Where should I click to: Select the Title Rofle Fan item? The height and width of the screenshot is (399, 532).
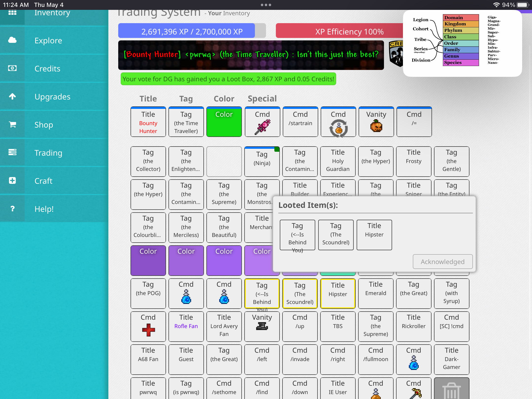point(186,326)
